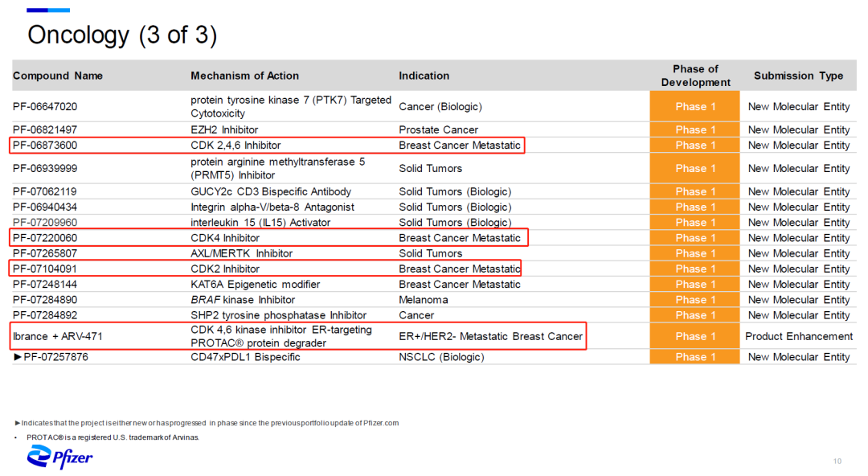Click the Product Enhancement submission type
Screen dimensions: 868x476
(799, 336)
